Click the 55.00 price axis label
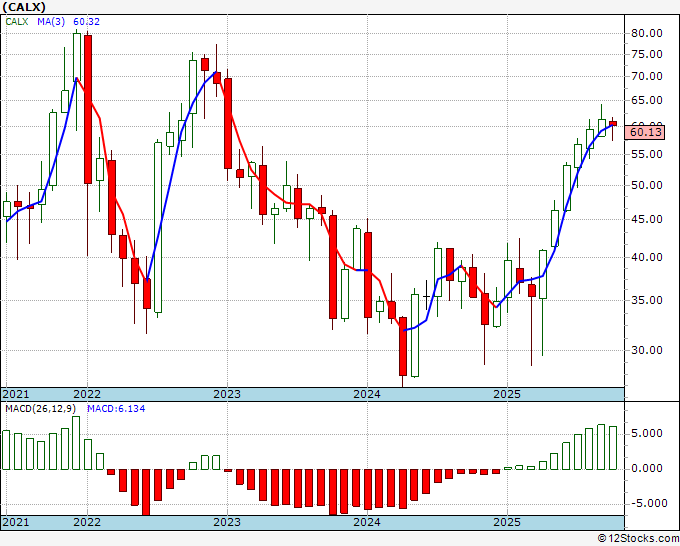 coord(647,154)
